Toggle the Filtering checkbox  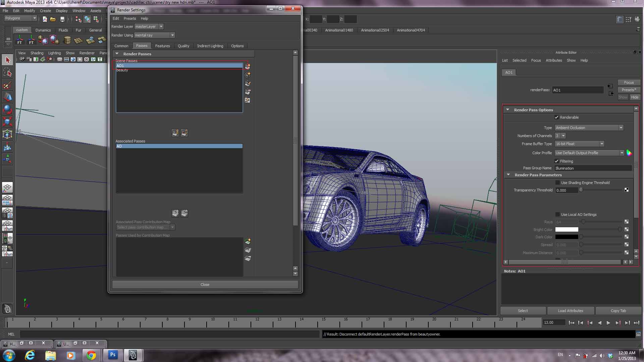(x=557, y=161)
